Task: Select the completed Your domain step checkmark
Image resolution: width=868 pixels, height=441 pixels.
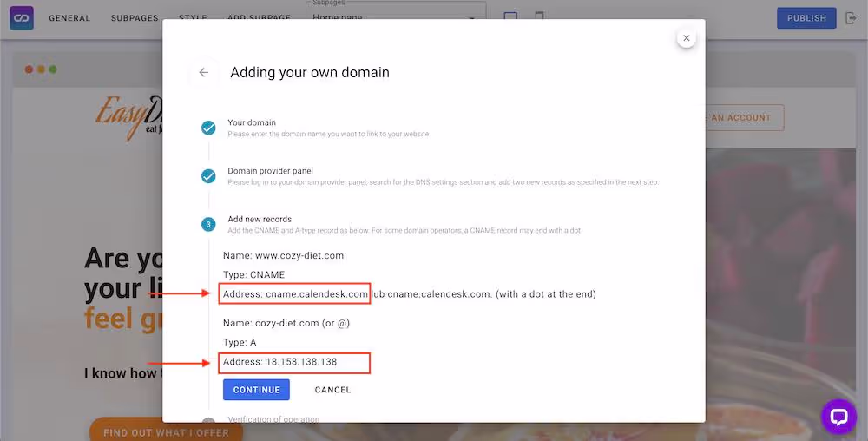Action: click(x=208, y=128)
